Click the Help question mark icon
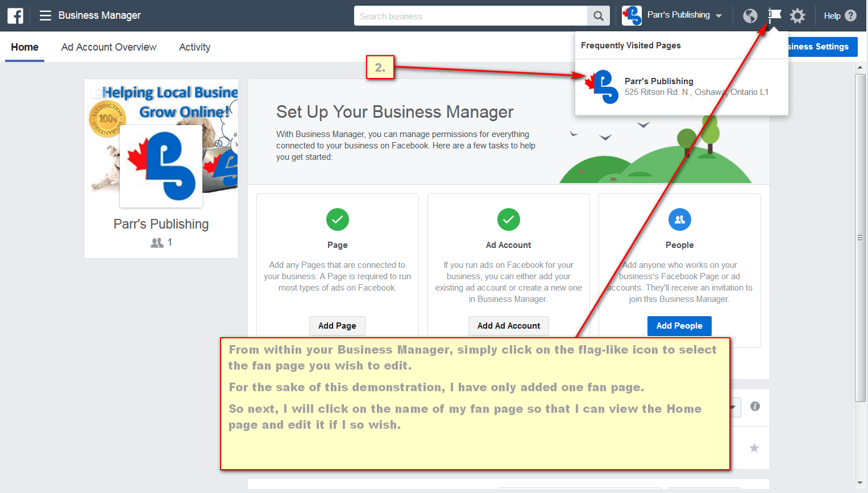The image size is (868, 493). pos(851,16)
